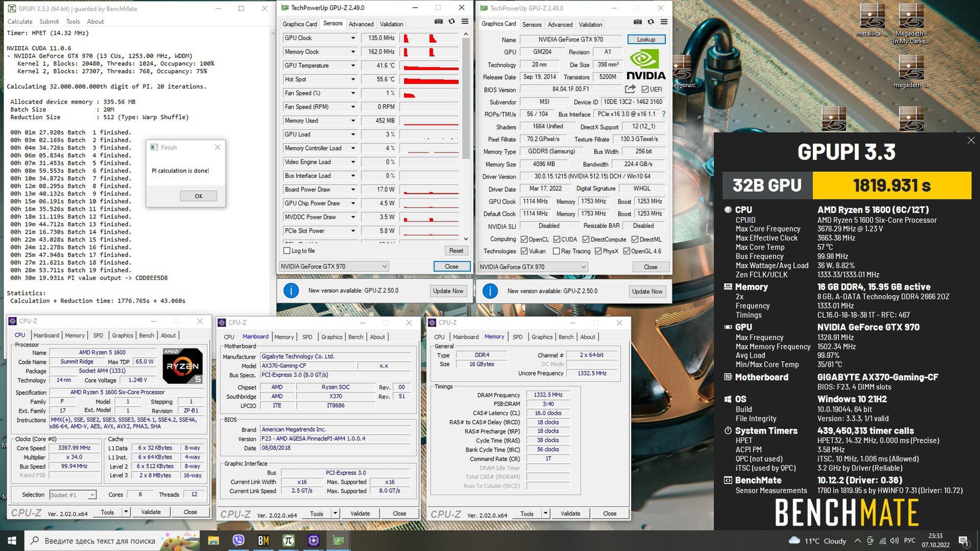Click the camera icon in GPU-Z Graphics Card window
This screenshot has height=551, width=980.
tap(638, 22)
